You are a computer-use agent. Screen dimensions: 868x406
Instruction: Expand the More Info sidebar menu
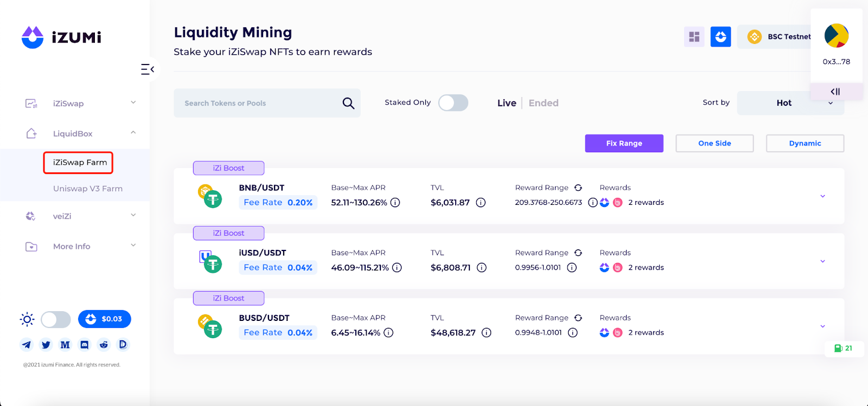[133, 246]
